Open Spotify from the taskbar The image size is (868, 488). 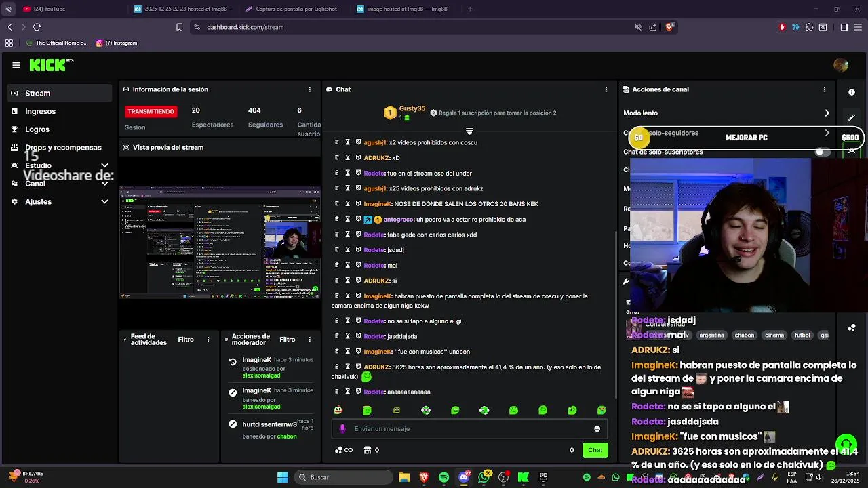pos(443,477)
